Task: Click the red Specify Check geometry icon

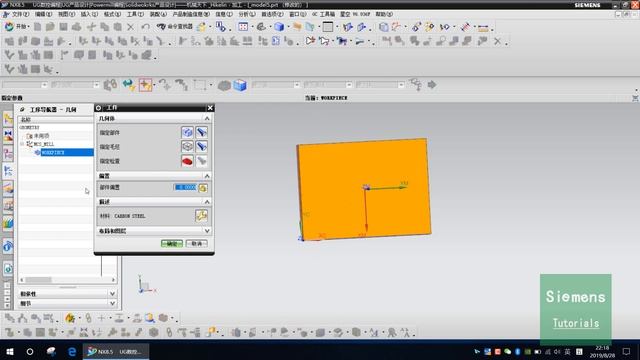Action: pyautogui.click(x=187, y=161)
